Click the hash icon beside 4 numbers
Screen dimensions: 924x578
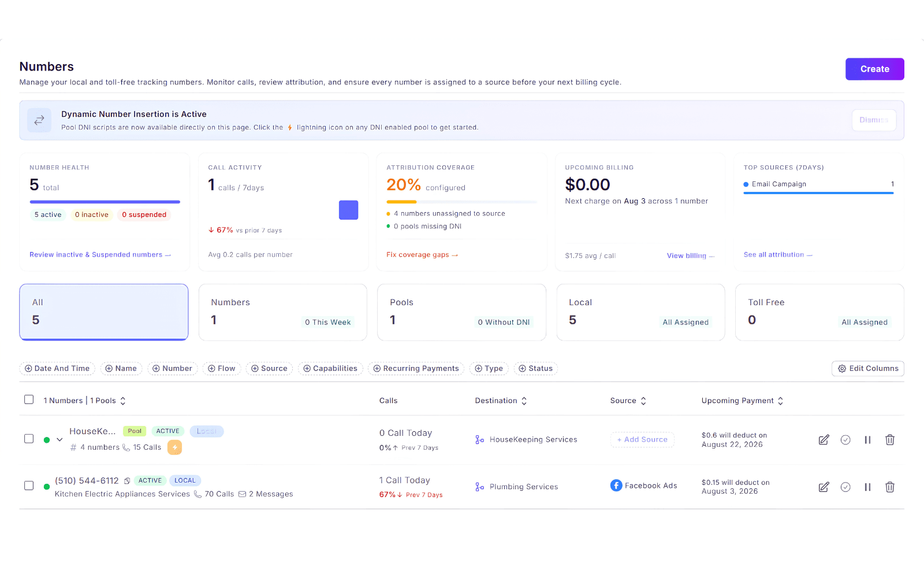point(73,447)
